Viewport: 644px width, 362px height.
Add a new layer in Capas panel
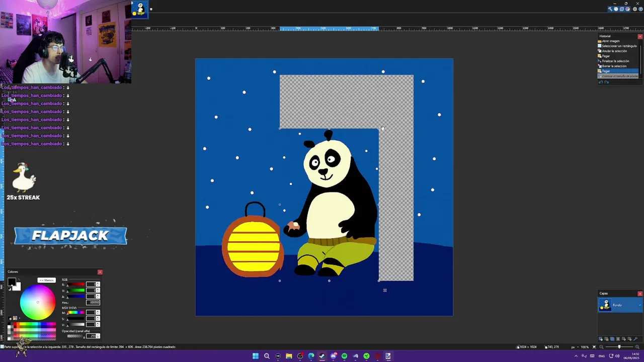pos(601,339)
